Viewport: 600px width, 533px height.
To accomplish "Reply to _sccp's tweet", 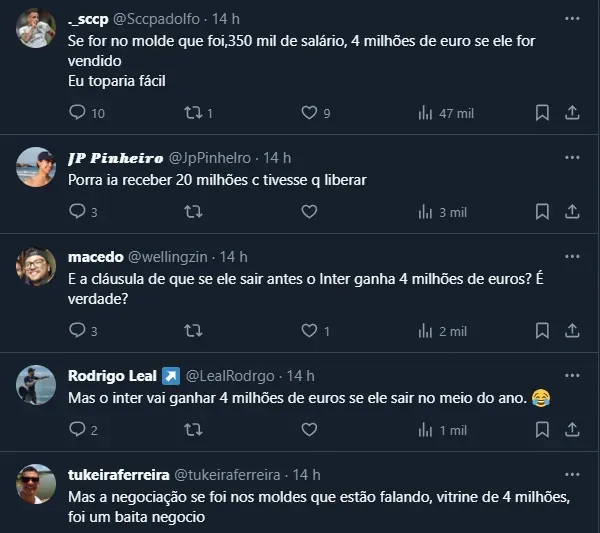I will click(x=77, y=113).
